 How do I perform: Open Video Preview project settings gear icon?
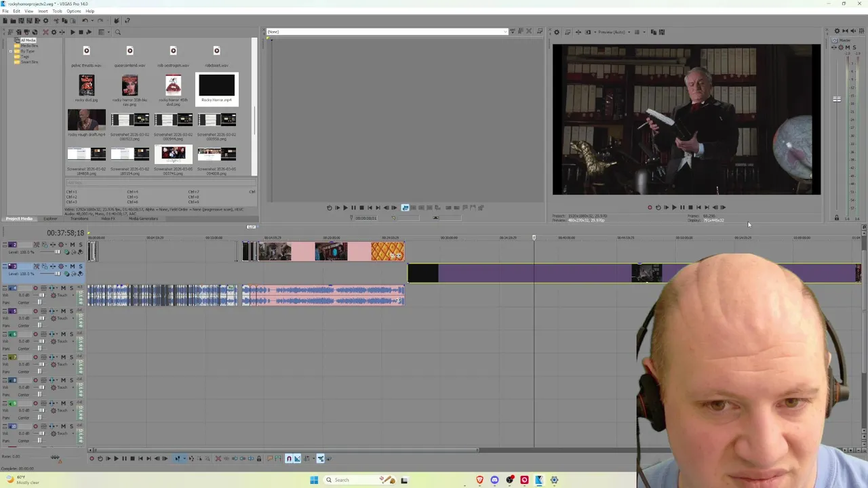coord(557,32)
